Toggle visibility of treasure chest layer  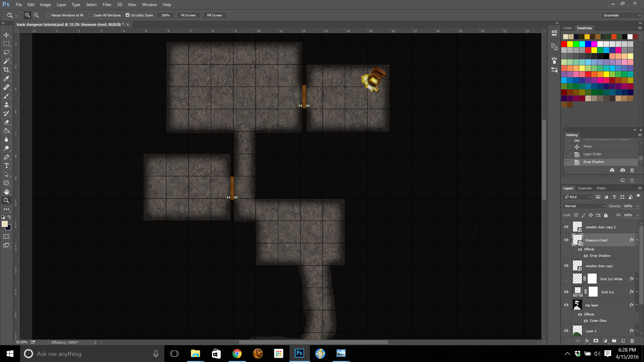click(567, 240)
